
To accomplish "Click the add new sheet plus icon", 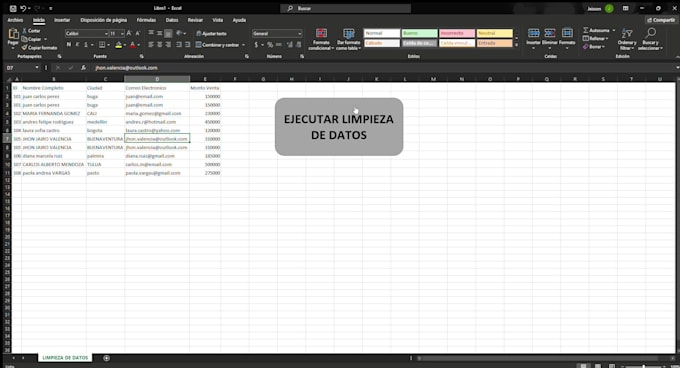I will 106,358.
